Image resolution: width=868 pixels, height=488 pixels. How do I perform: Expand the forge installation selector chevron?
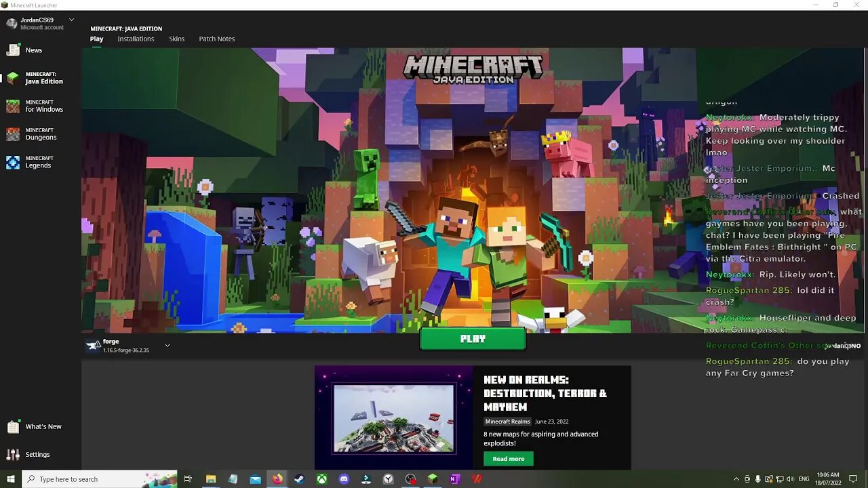(167, 345)
